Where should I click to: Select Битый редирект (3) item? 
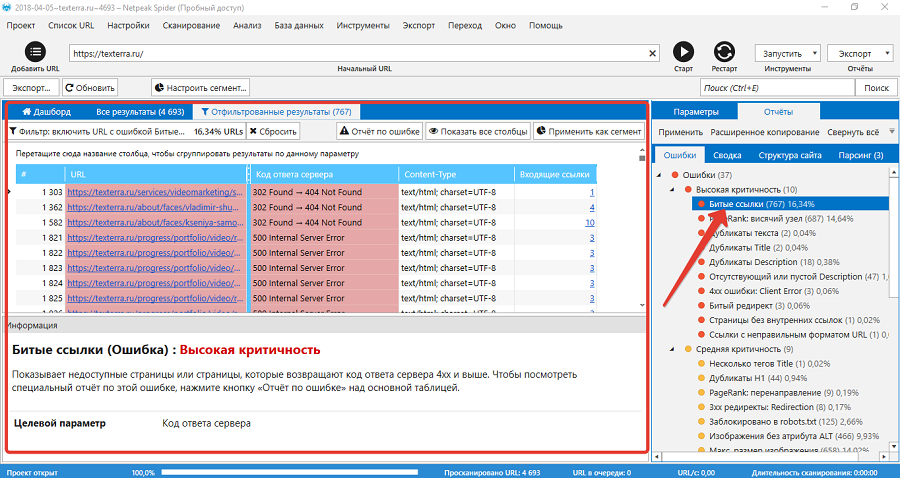(x=759, y=306)
